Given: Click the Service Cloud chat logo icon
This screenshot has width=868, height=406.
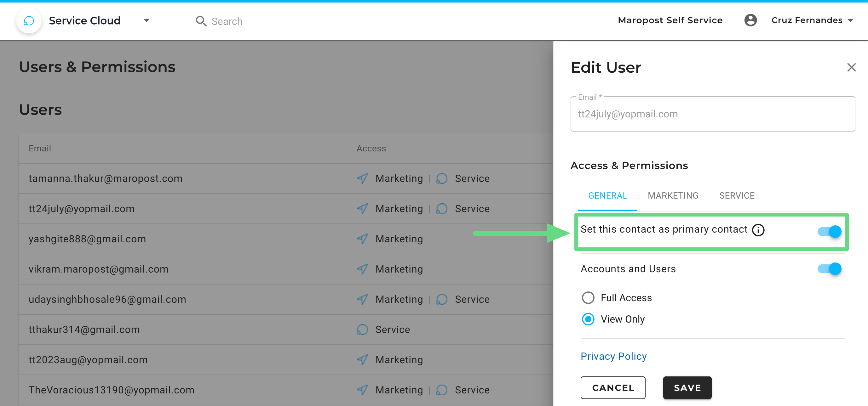Looking at the screenshot, I should pos(29,21).
